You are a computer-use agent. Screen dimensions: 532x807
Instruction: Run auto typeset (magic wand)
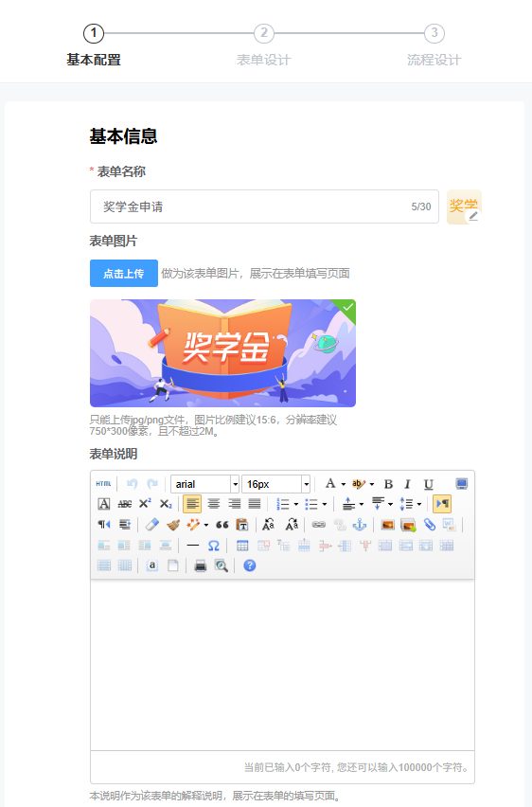click(x=193, y=525)
